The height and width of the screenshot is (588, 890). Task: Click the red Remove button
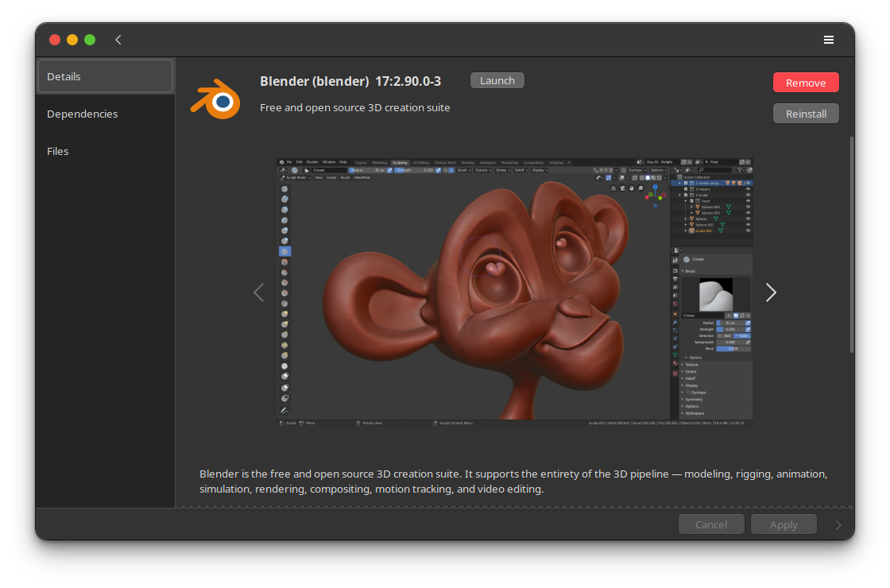coord(806,83)
